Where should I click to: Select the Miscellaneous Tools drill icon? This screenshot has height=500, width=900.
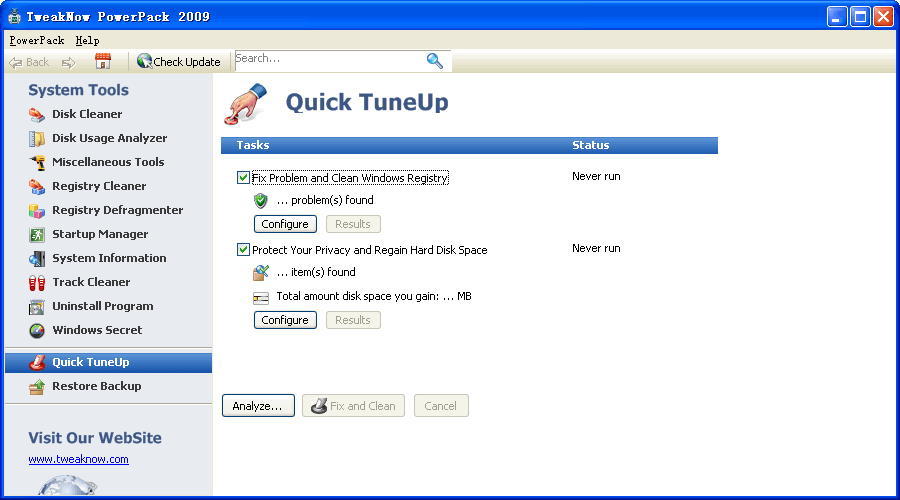pyautogui.click(x=37, y=162)
